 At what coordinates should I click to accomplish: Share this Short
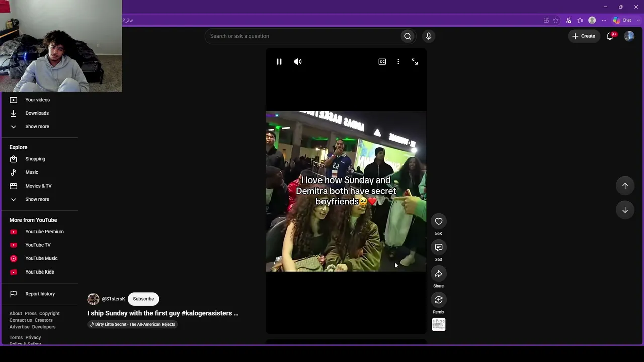click(x=439, y=274)
